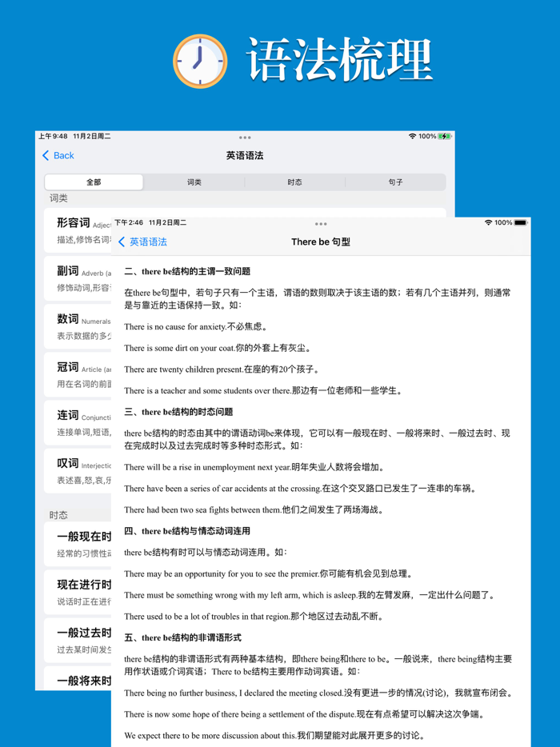Click sentence 'There will be a rise in unemployment'
The height and width of the screenshot is (747, 560).
(255, 467)
